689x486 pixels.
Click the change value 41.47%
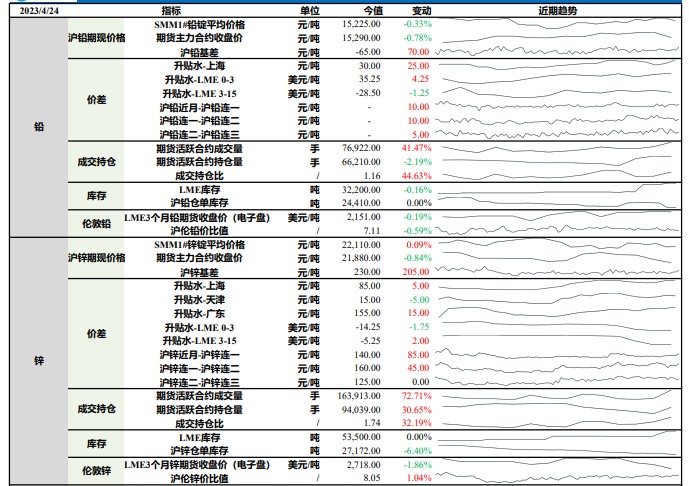point(417,148)
